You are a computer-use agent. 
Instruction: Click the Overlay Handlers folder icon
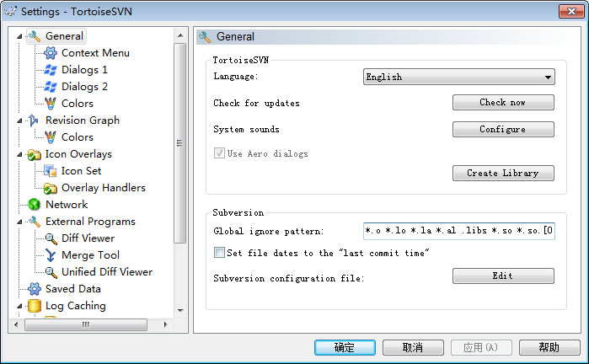(51, 188)
